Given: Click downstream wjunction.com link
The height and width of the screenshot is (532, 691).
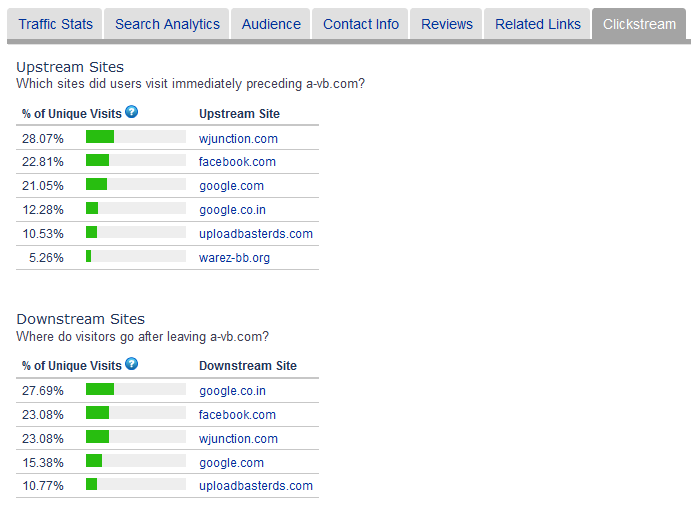Looking at the screenshot, I should pos(238,439).
